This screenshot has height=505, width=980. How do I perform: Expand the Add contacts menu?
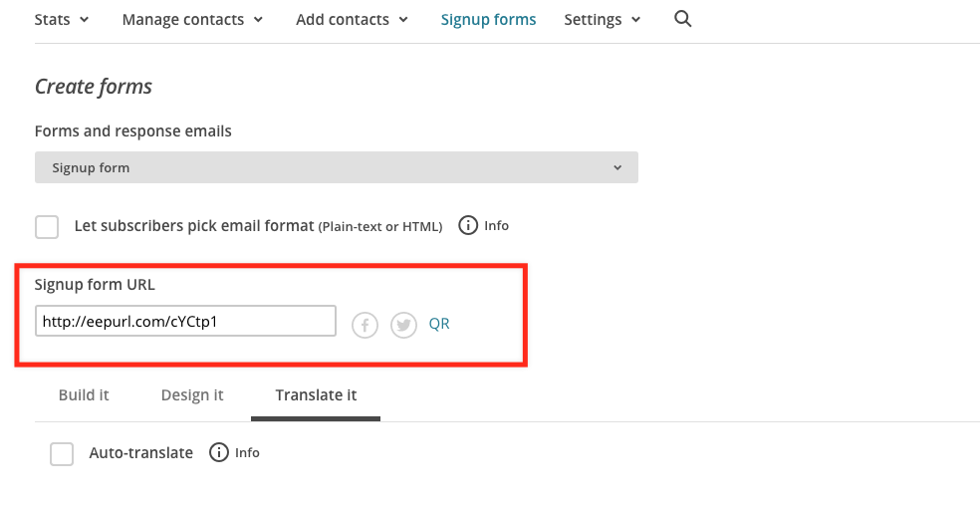click(x=352, y=19)
